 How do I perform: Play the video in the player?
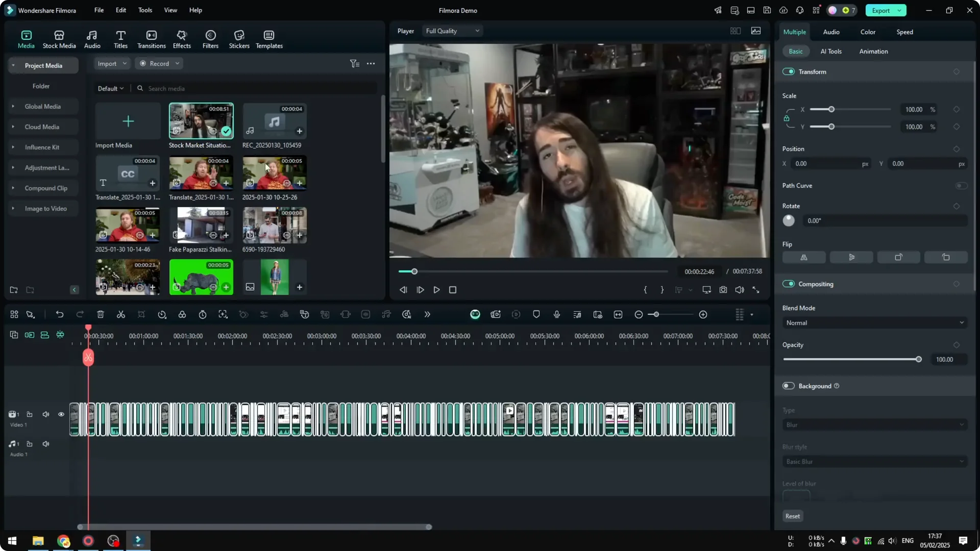coord(436,290)
